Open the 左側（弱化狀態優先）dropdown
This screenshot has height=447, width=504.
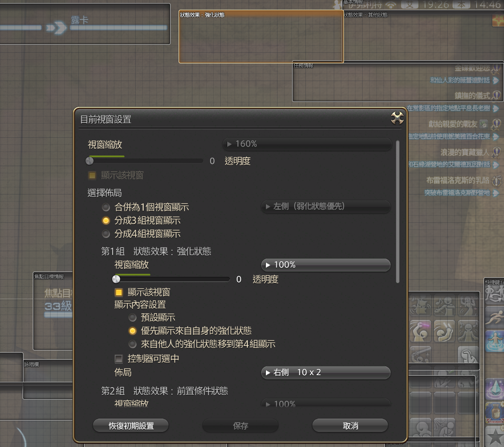tap(326, 206)
